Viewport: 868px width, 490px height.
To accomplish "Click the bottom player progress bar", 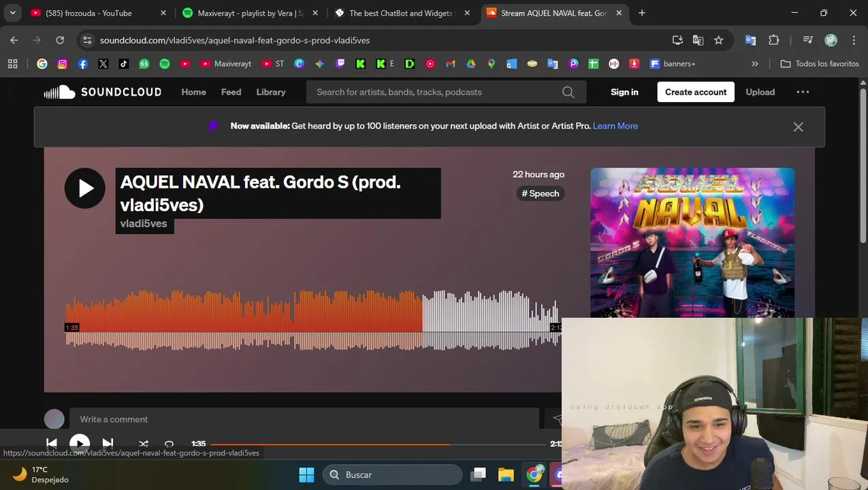I will [x=378, y=444].
